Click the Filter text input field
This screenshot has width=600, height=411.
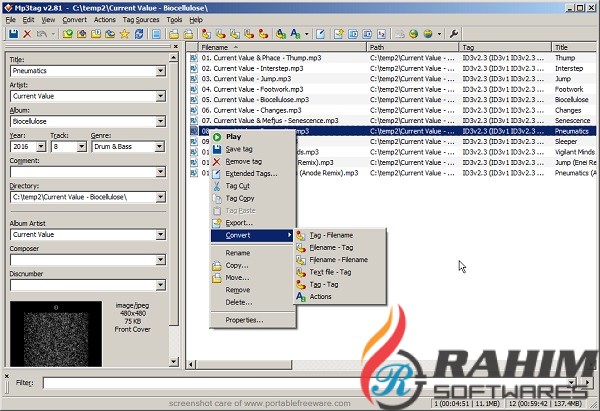pos(309,383)
